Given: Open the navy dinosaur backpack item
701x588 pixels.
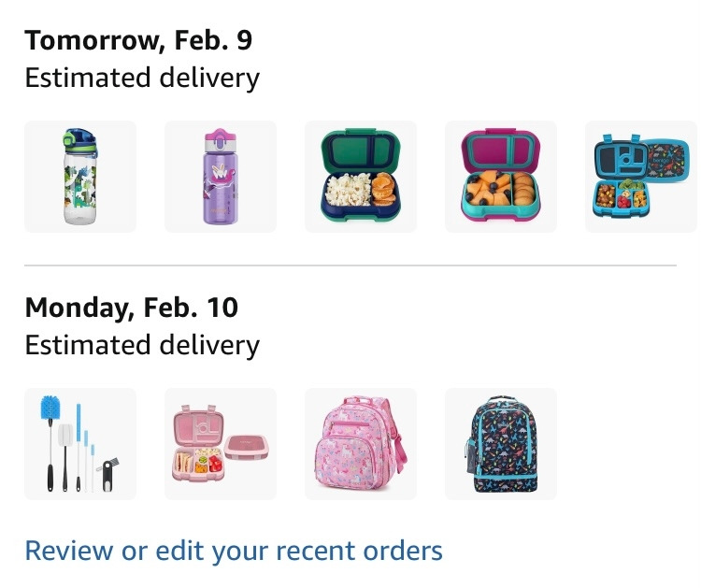Looking at the screenshot, I should coord(501,444).
